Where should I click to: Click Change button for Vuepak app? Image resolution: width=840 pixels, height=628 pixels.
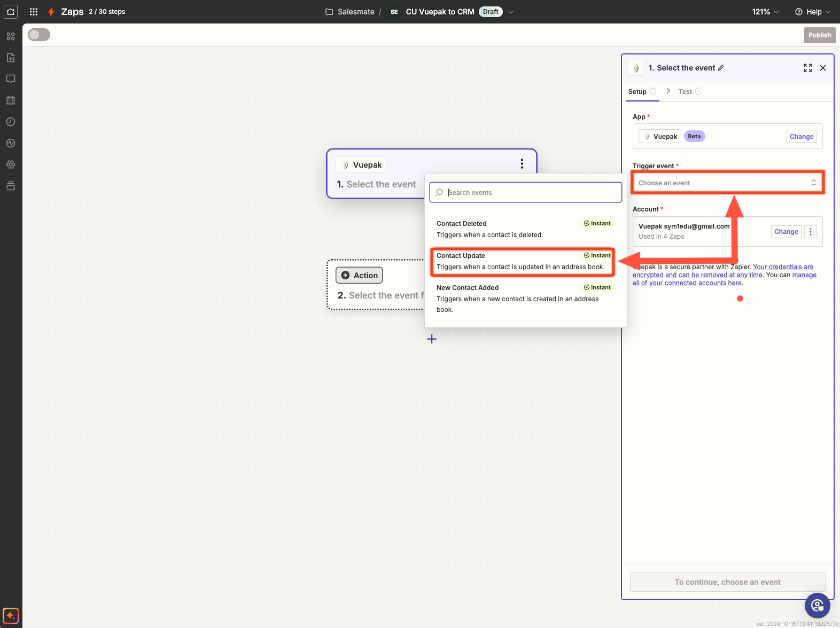(801, 137)
